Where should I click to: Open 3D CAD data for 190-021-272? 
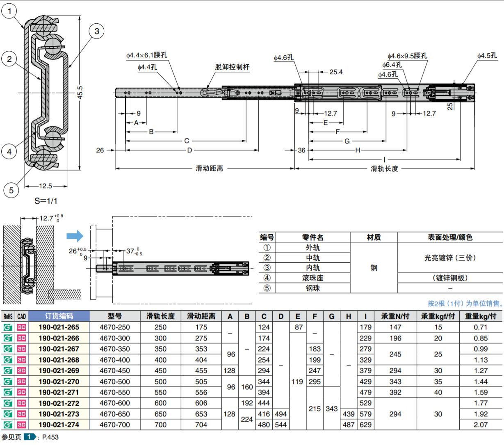(21, 403)
